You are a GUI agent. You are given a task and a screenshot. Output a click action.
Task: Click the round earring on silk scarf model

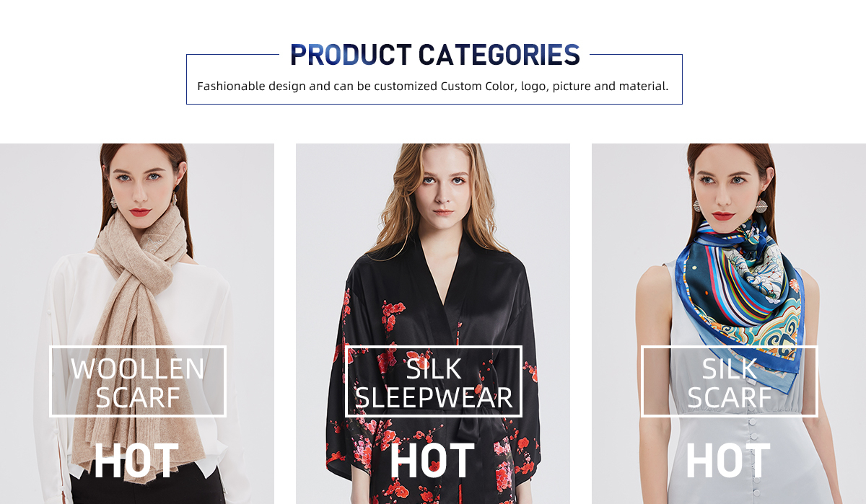tap(762, 206)
